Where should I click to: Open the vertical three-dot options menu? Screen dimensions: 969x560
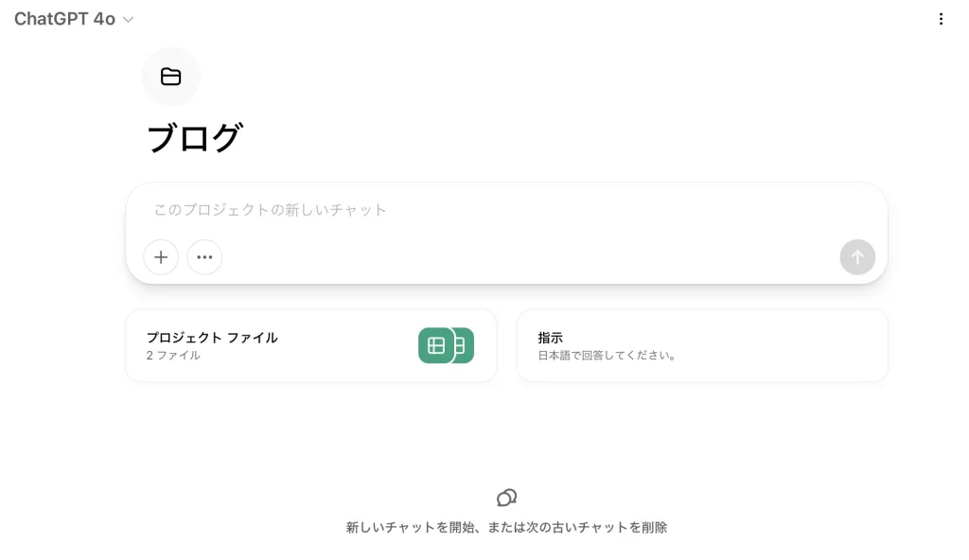pos(941,19)
